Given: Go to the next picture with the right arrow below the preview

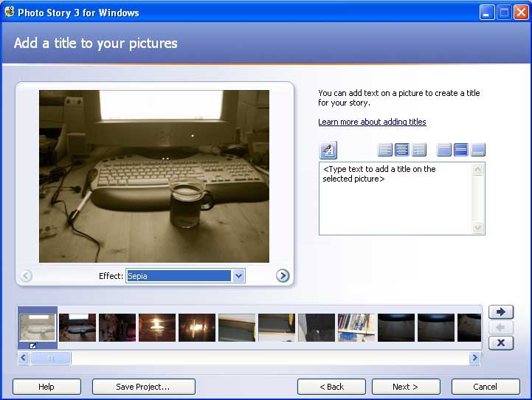Looking at the screenshot, I should [x=283, y=275].
